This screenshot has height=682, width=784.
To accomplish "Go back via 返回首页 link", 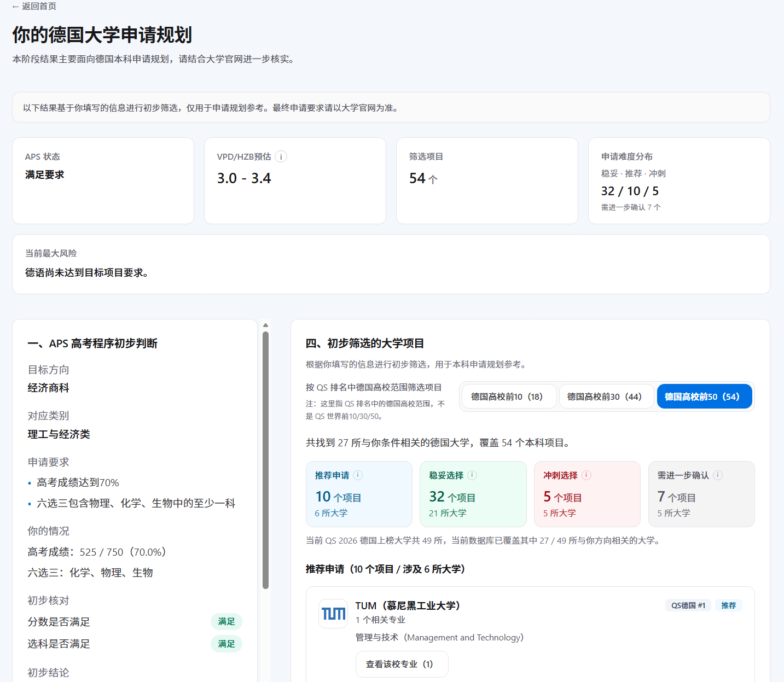I will coord(34,6).
